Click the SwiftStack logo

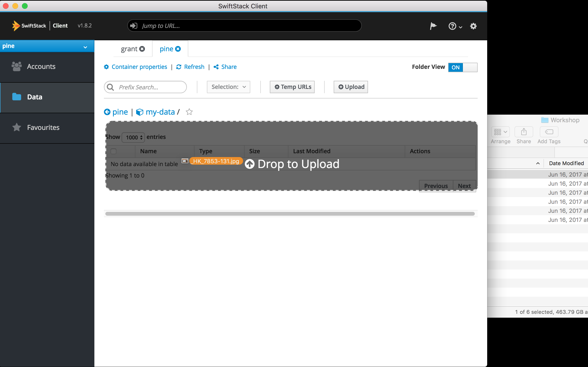pos(29,26)
